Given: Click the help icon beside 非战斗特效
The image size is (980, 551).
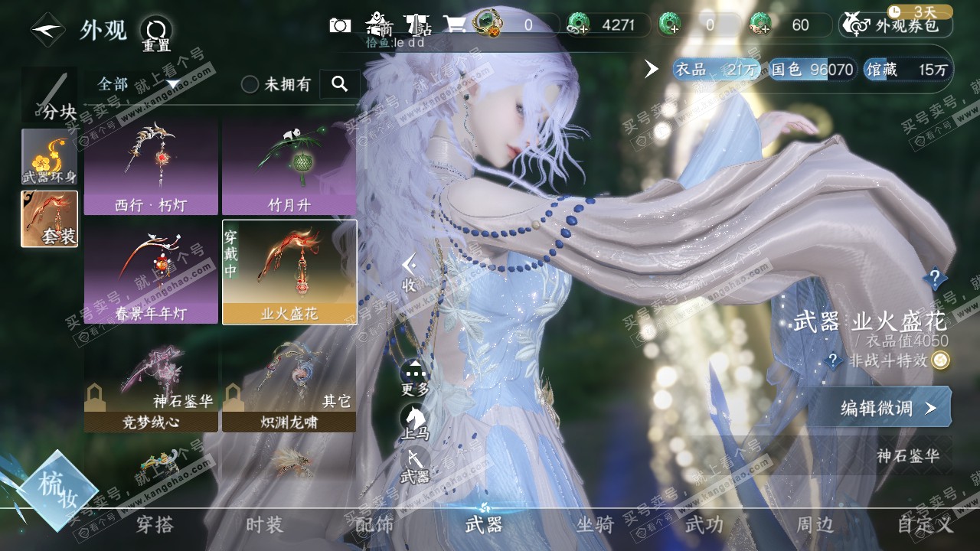Looking at the screenshot, I should [835, 360].
